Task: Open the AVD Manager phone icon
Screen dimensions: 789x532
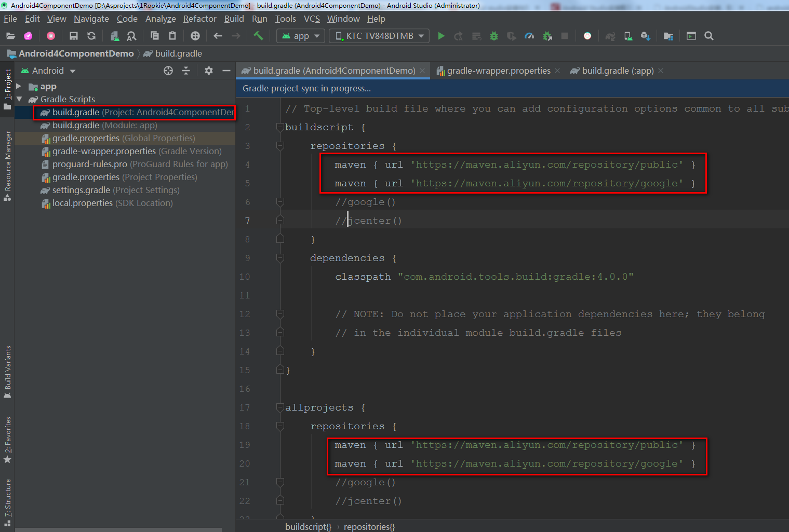Action: [x=628, y=36]
